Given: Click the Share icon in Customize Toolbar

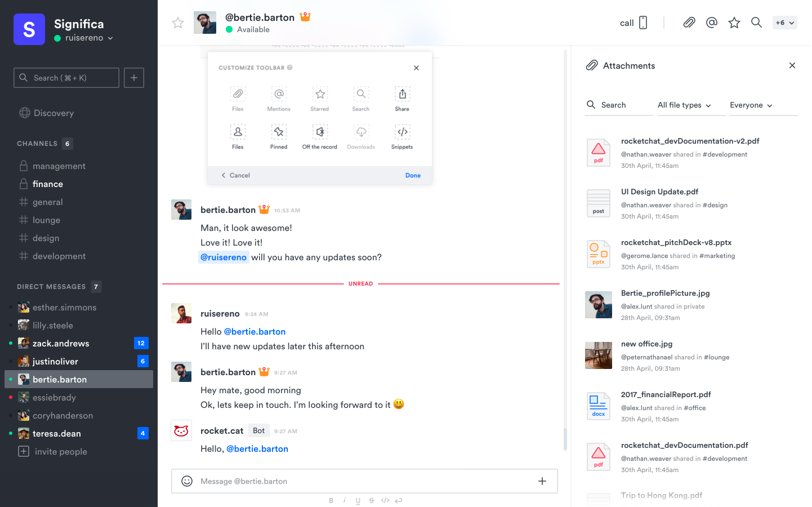Looking at the screenshot, I should pos(402,94).
